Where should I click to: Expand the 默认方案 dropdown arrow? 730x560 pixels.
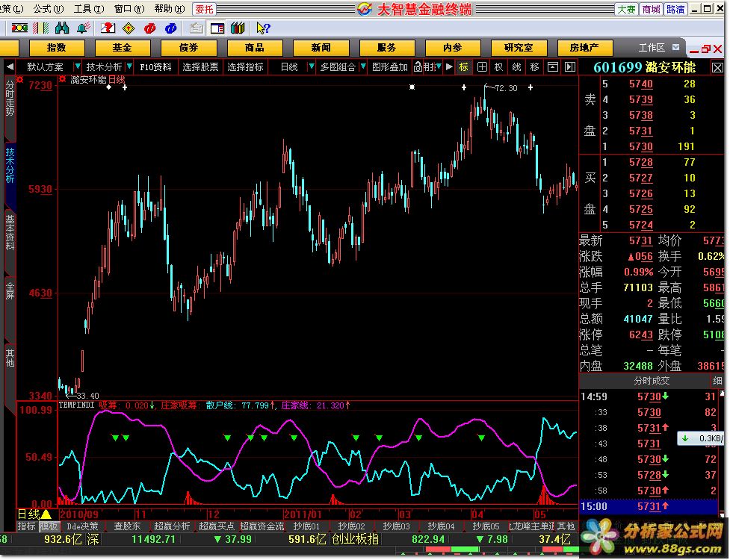coord(77,67)
